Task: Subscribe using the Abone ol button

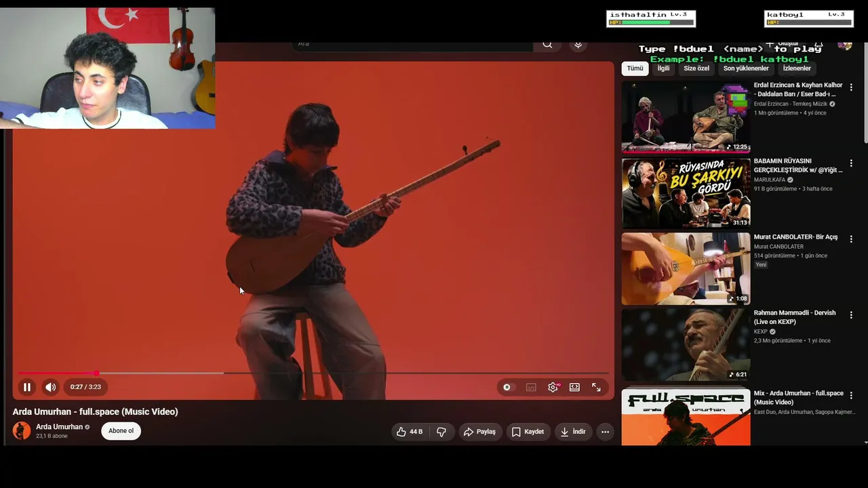Action: [121, 431]
